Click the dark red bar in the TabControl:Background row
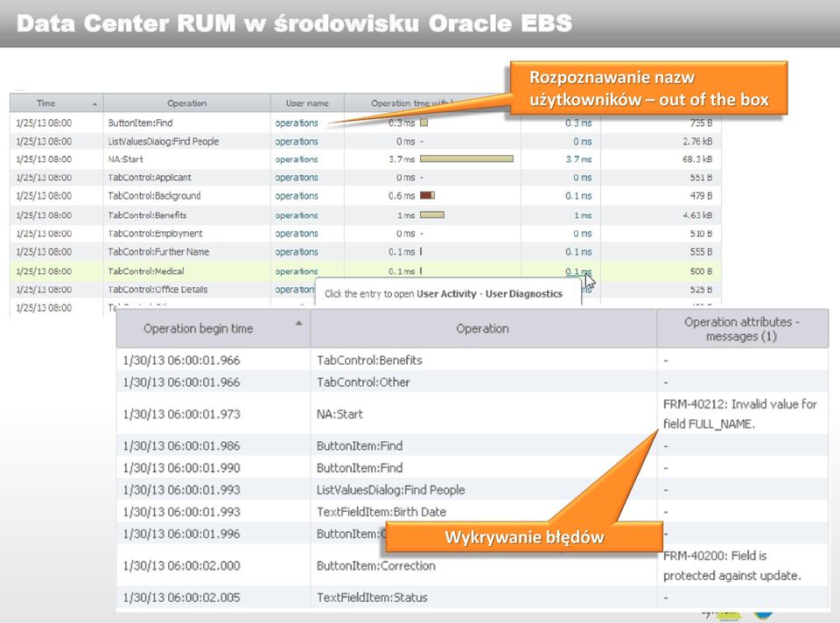The image size is (840, 623). (425, 195)
